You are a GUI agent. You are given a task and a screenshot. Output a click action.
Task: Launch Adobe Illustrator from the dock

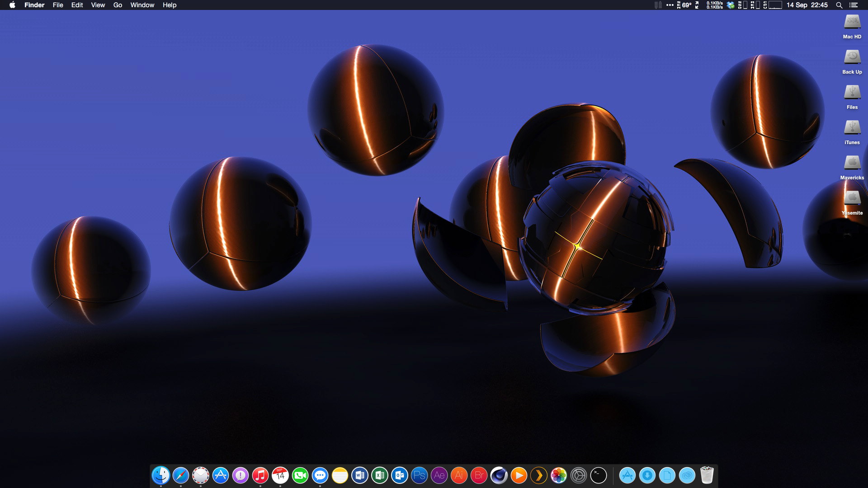point(459,475)
